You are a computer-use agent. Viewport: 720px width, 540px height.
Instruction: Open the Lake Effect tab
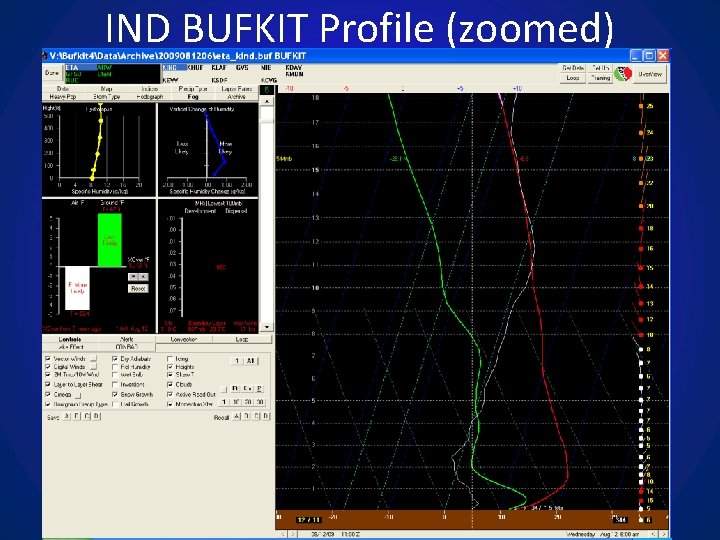[70, 347]
